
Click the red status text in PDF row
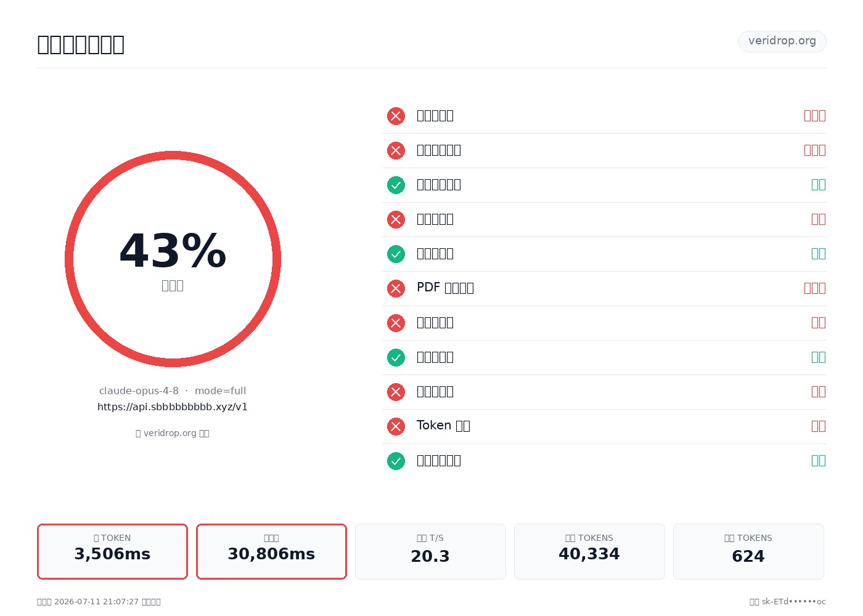click(815, 288)
